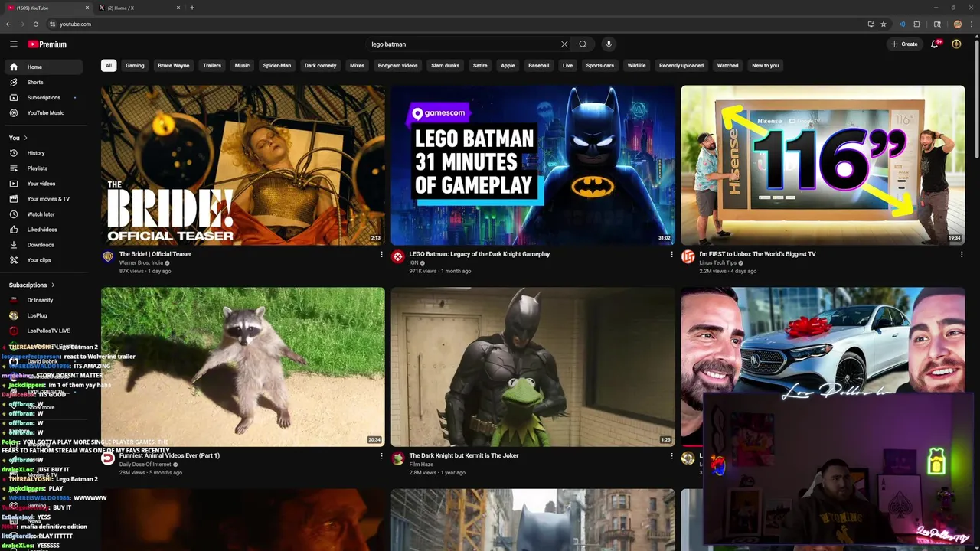Open browser extensions puzzle icon
This screenshot has height=551, width=980.
[x=916, y=24]
